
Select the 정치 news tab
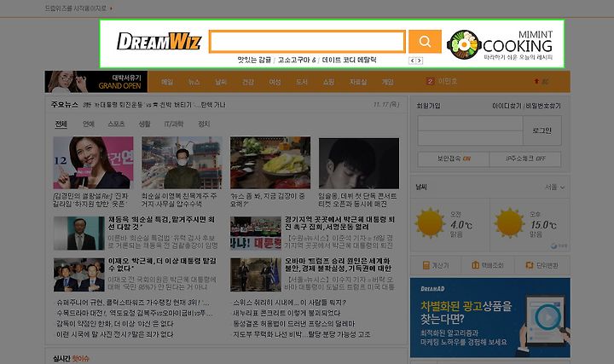tap(204, 124)
